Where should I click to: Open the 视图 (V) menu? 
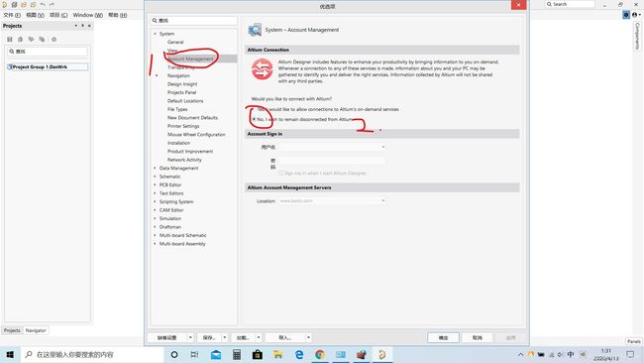pos(35,15)
